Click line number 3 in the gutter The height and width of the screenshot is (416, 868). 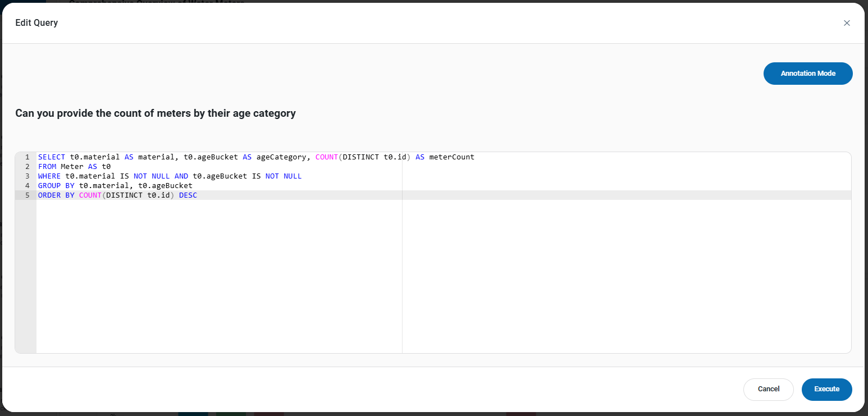27,176
